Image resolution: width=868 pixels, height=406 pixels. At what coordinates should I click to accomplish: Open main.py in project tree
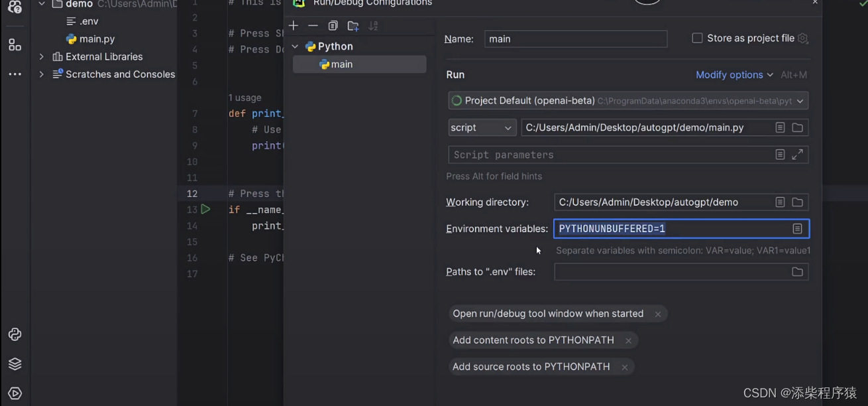[x=90, y=39]
